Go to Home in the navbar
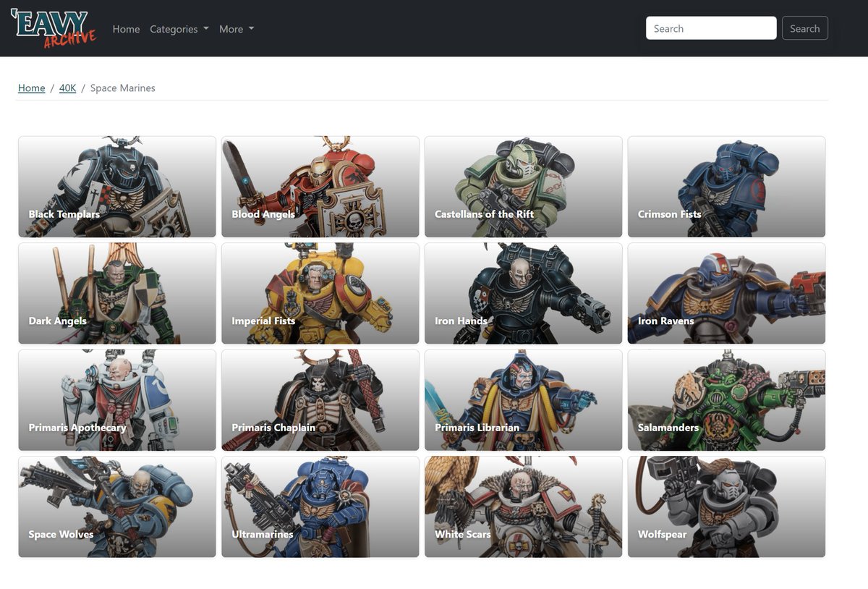This screenshot has height=589, width=868. (x=126, y=29)
